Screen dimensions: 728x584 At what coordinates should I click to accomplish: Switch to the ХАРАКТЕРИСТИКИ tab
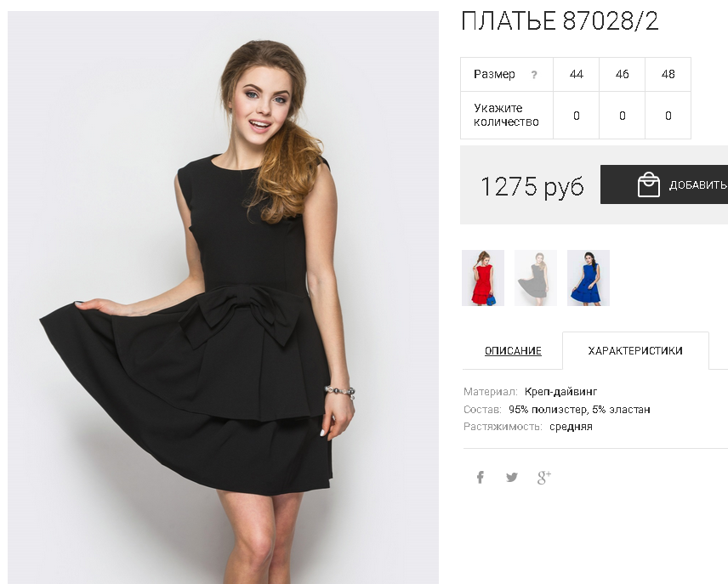point(635,350)
